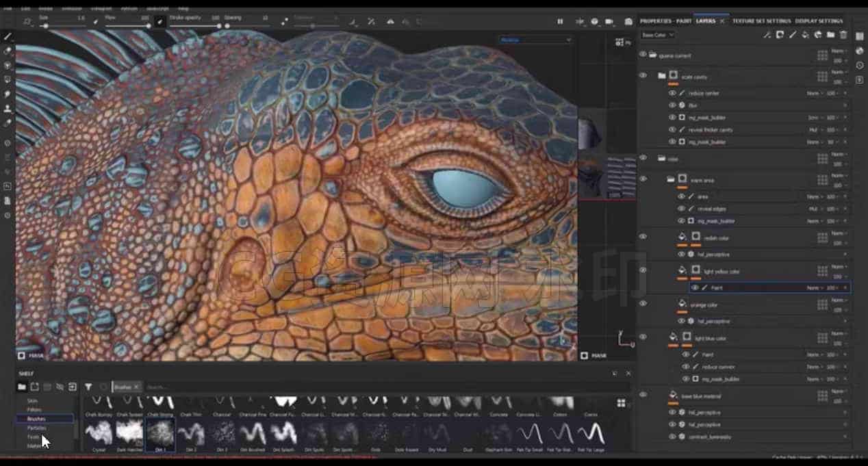Select the Paint brush tool in left toolbar
This screenshot has height=466, width=868.
click(x=8, y=36)
